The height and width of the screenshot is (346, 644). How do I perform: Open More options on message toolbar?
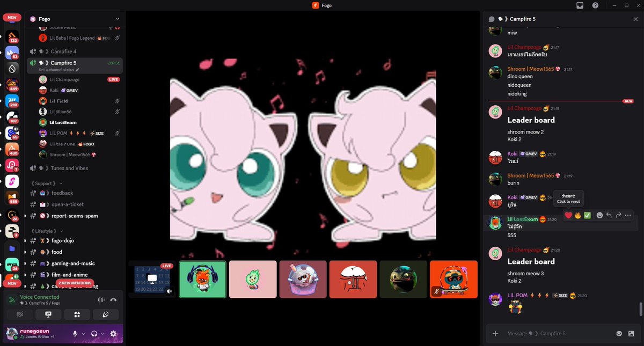(x=628, y=215)
